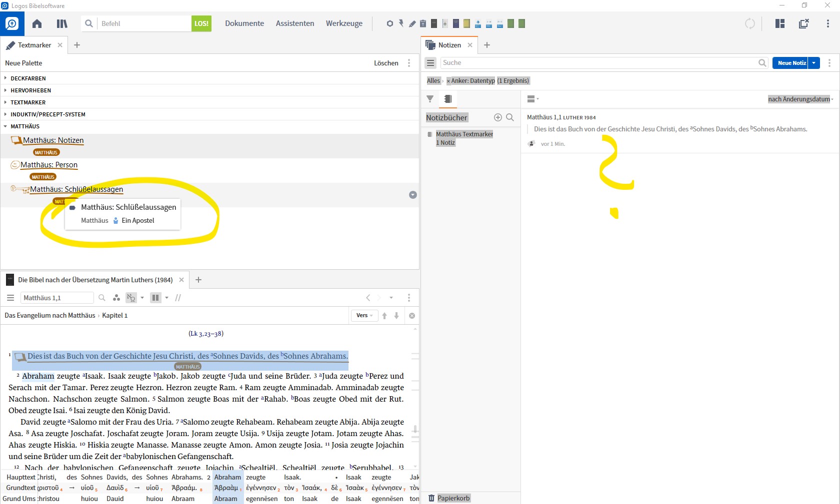Select the Luther 1984 Bible tab
Screen dimensions: 840x504
[95, 280]
